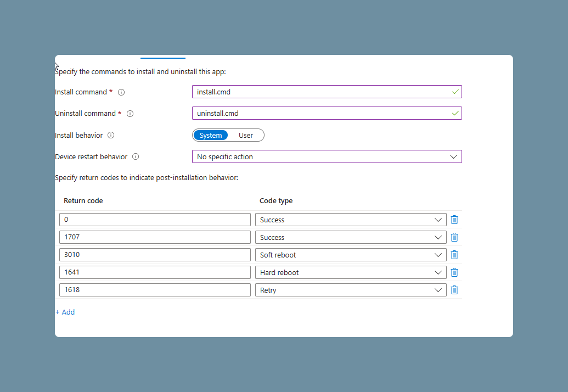Edit the return code 3010 field
This screenshot has height=392, width=568.
click(x=155, y=255)
